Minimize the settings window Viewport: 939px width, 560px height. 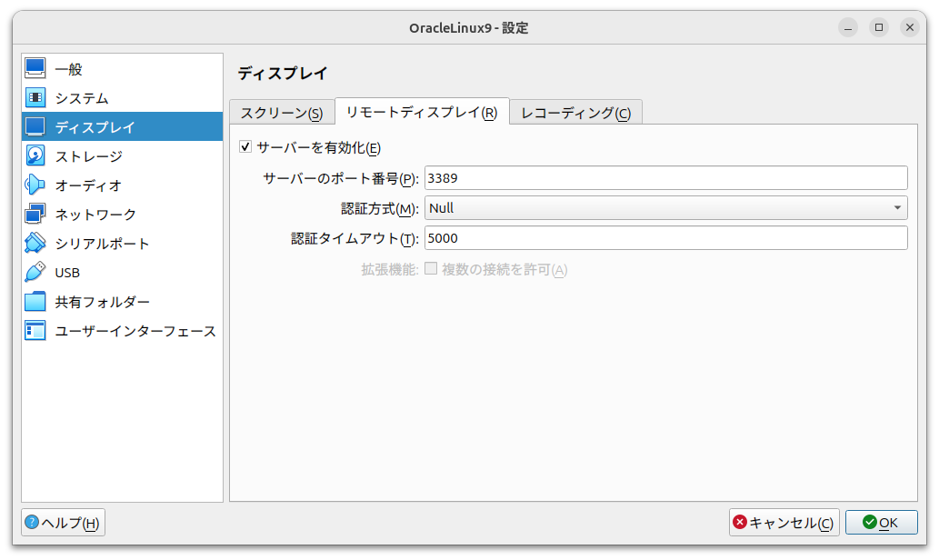[x=848, y=27]
